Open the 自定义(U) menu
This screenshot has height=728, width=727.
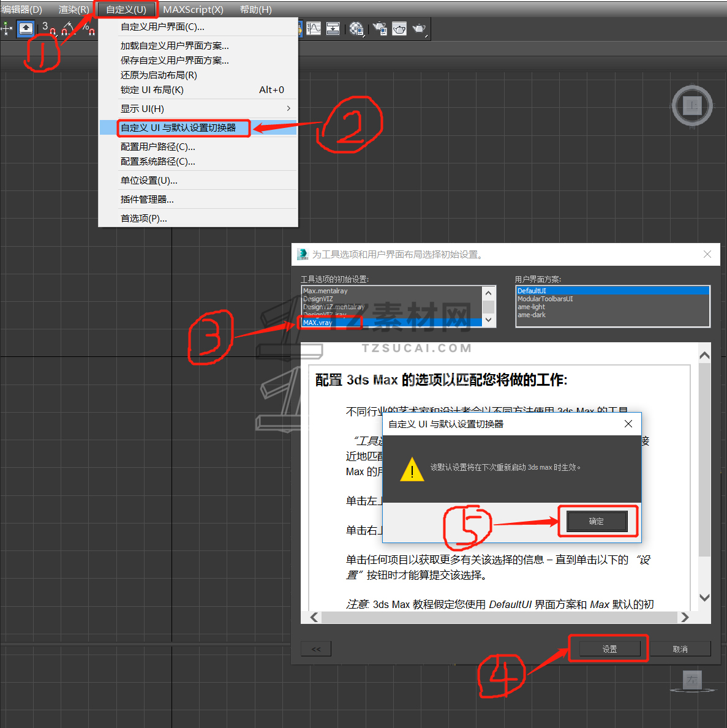126,9
